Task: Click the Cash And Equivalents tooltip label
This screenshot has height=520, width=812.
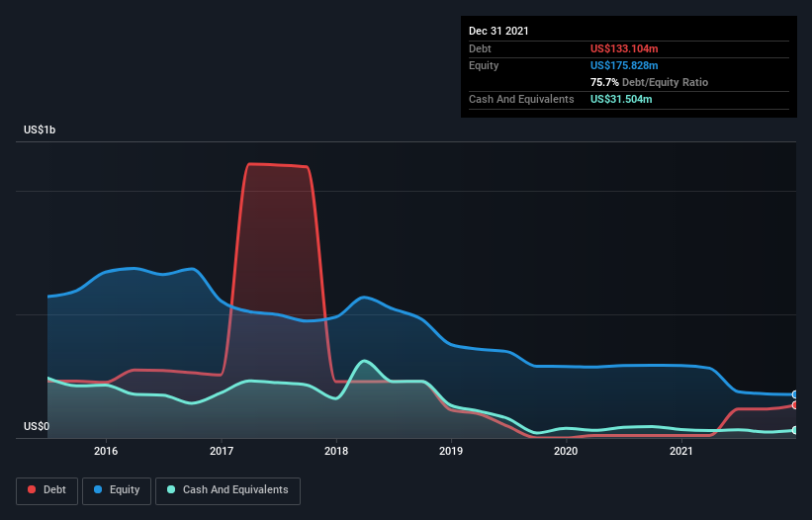Action: coord(521,99)
